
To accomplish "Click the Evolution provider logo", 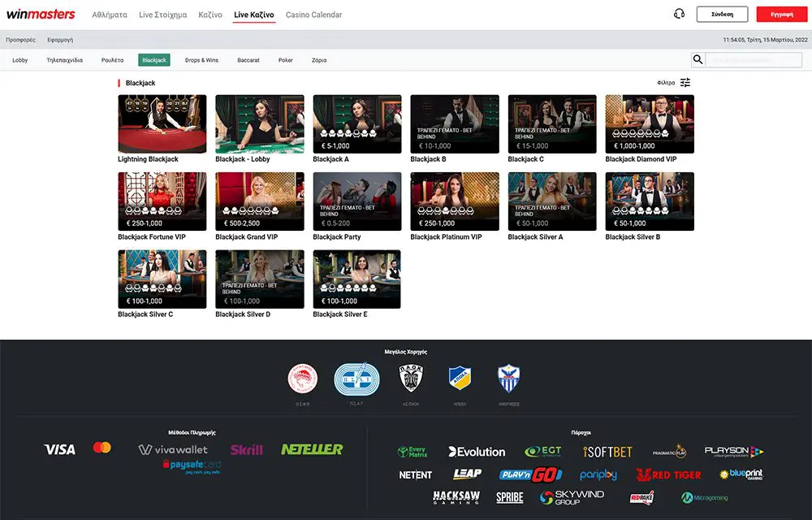I will coord(477,452).
